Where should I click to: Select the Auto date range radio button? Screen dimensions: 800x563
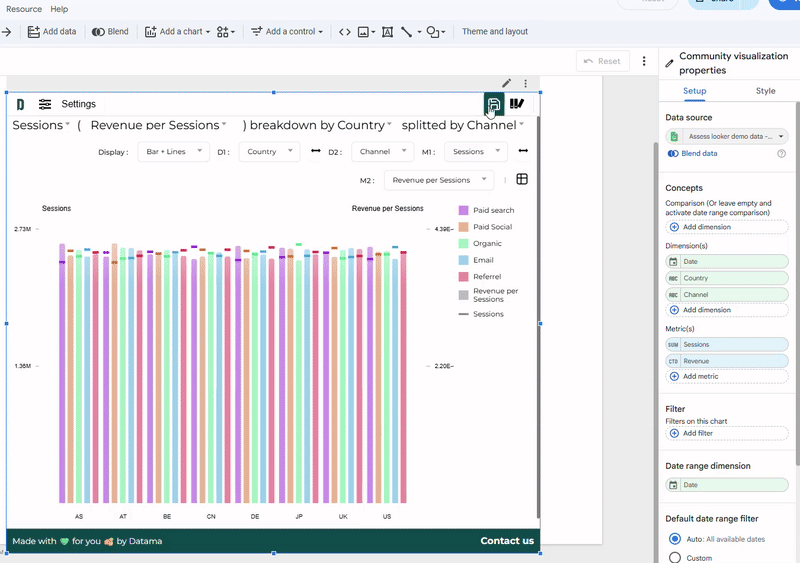[674, 539]
